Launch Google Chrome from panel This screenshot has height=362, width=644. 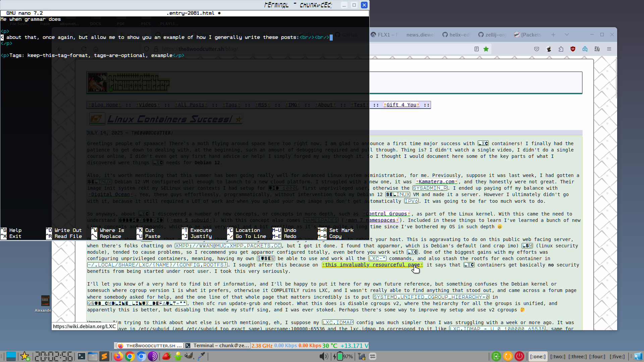click(x=130, y=356)
